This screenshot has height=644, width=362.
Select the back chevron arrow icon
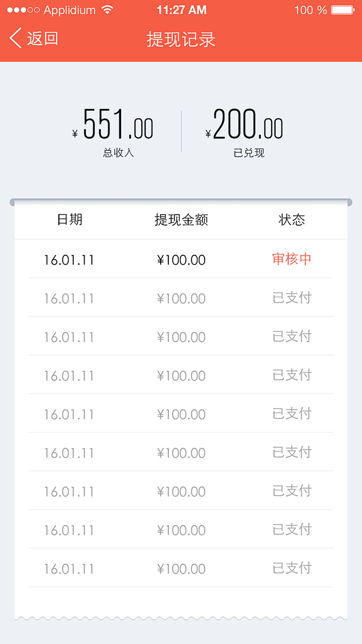click(15, 39)
